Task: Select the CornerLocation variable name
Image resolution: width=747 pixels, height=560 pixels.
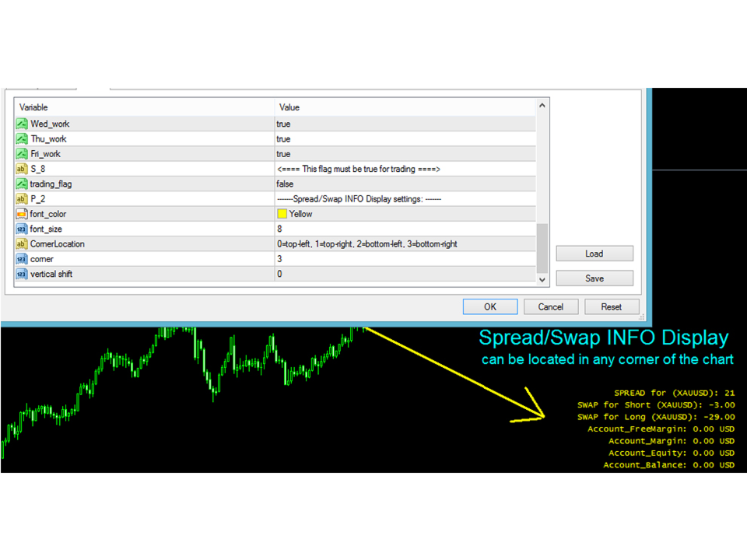Action: (x=57, y=243)
